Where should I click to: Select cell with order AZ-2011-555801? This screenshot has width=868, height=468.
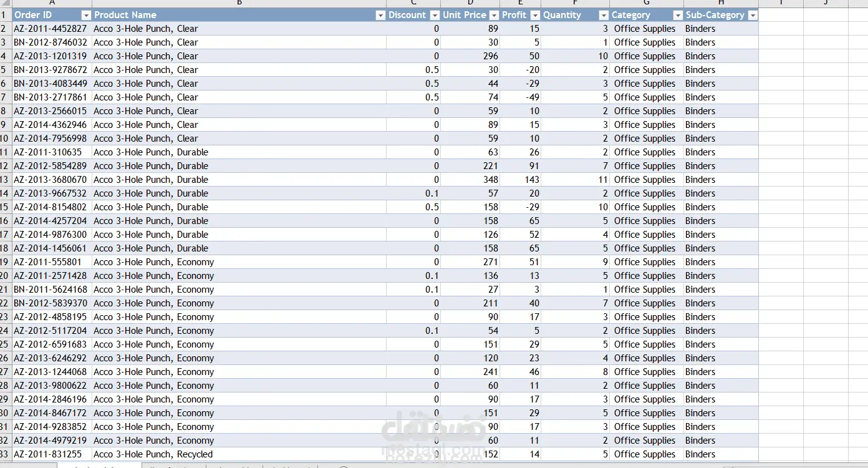pos(52,262)
